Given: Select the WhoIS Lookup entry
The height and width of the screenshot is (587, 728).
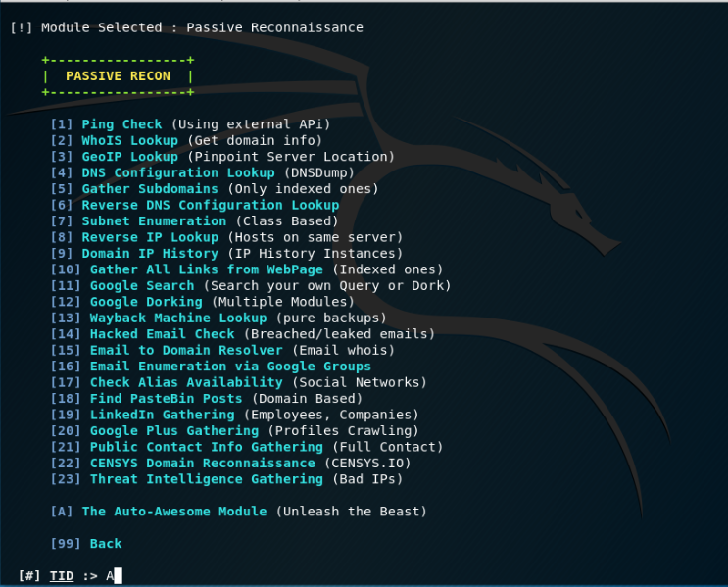Looking at the screenshot, I should click(129, 141).
